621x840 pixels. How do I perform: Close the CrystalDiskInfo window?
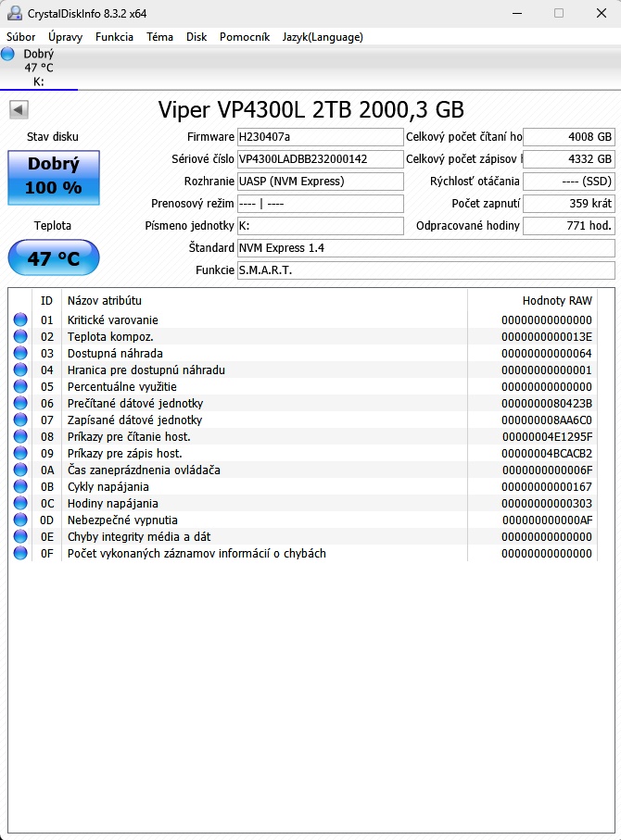(x=602, y=13)
